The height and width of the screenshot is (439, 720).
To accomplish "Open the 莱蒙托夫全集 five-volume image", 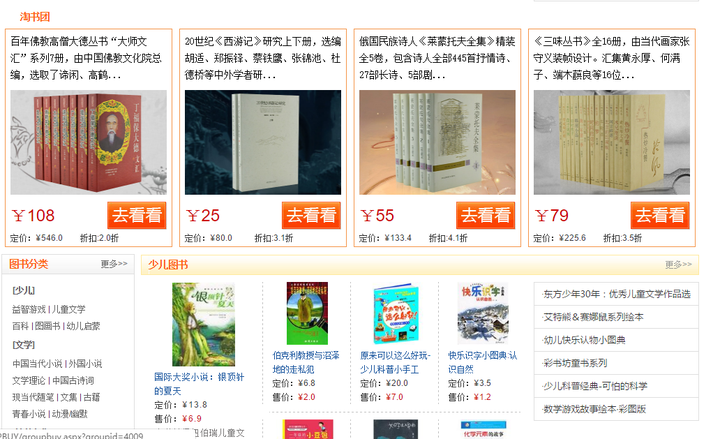I will (437, 142).
